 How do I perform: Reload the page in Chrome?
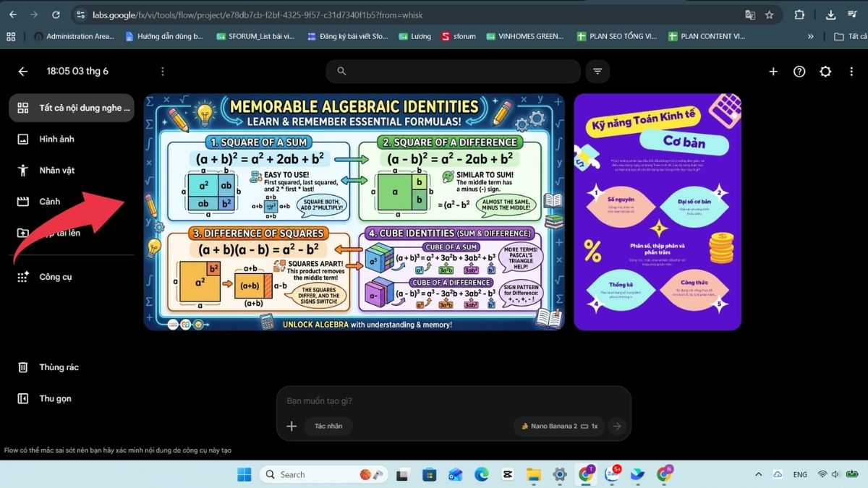tap(56, 14)
